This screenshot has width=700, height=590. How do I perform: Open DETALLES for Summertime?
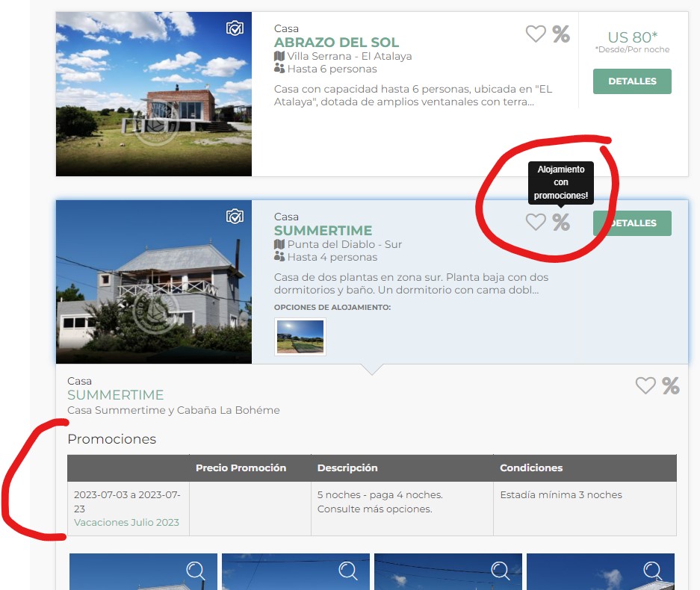coord(632,223)
